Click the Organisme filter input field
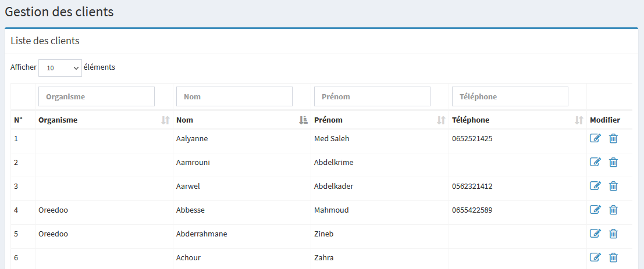This screenshot has width=644, height=269. [x=97, y=96]
